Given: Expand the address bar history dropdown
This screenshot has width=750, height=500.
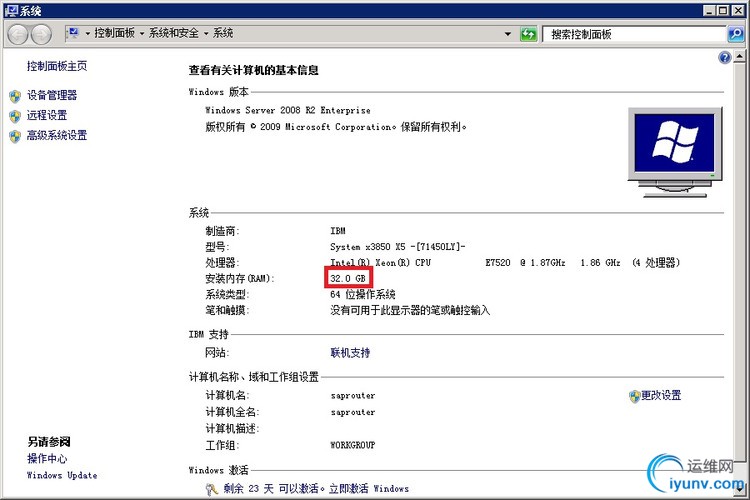Looking at the screenshot, I should [507, 34].
